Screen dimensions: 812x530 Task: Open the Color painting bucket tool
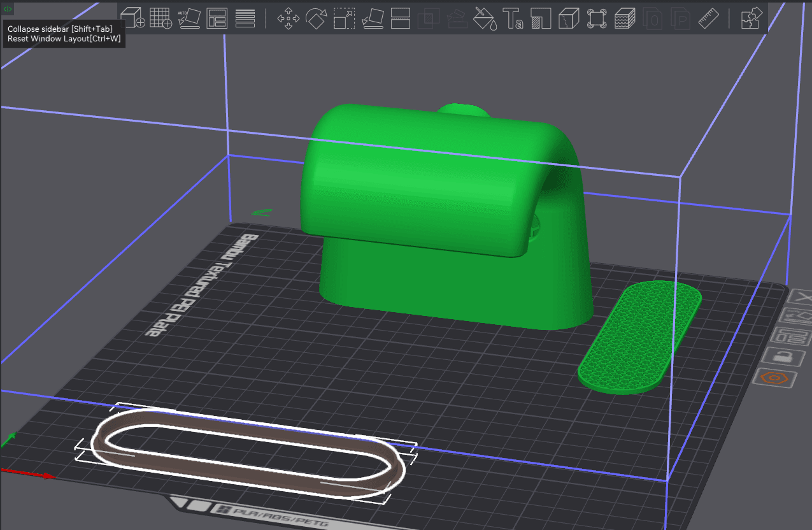[485, 18]
